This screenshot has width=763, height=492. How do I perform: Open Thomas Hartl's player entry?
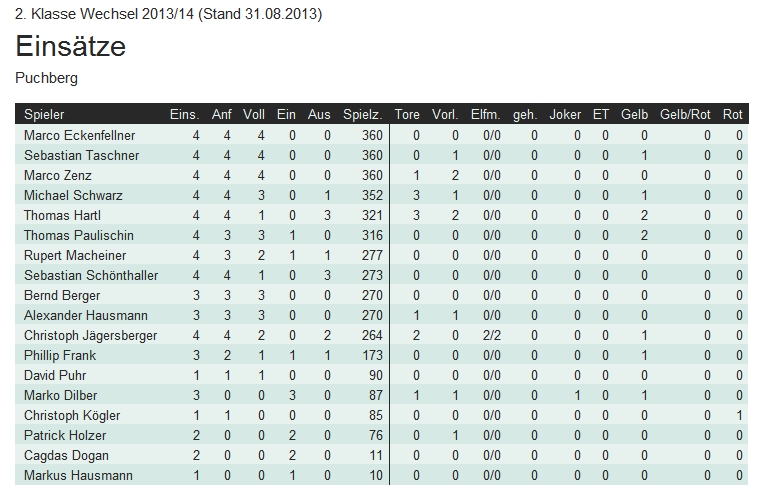pyautogui.click(x=62, y=215)
